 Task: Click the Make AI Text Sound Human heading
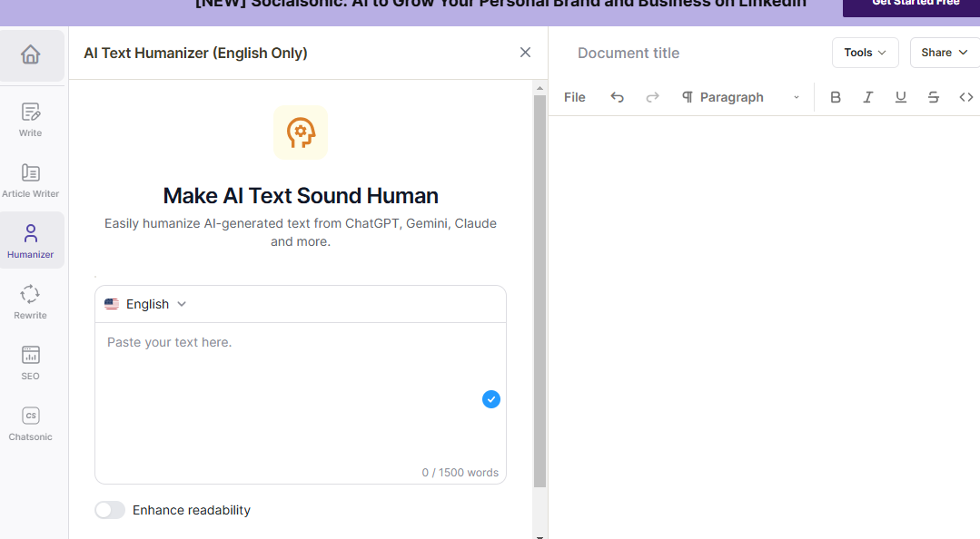click(x=301, y=195)
